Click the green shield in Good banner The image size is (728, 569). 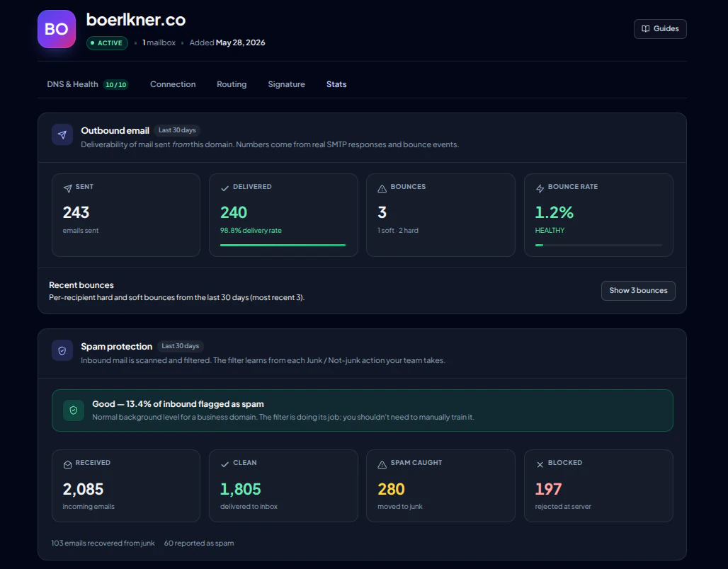coord(74,410)
